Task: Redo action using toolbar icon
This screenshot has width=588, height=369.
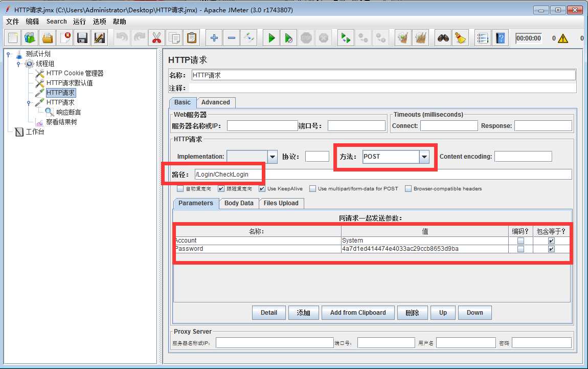Action: [x=140, y=38]
